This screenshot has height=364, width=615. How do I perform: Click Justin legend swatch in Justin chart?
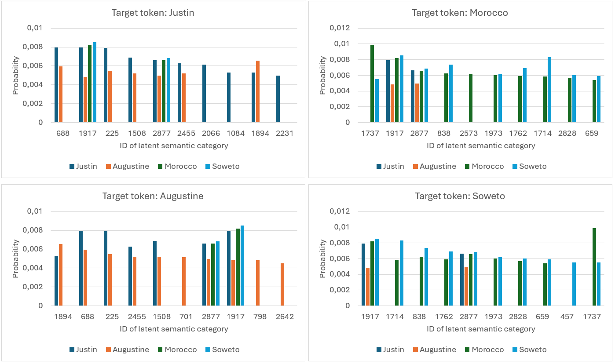click(72, 166)
